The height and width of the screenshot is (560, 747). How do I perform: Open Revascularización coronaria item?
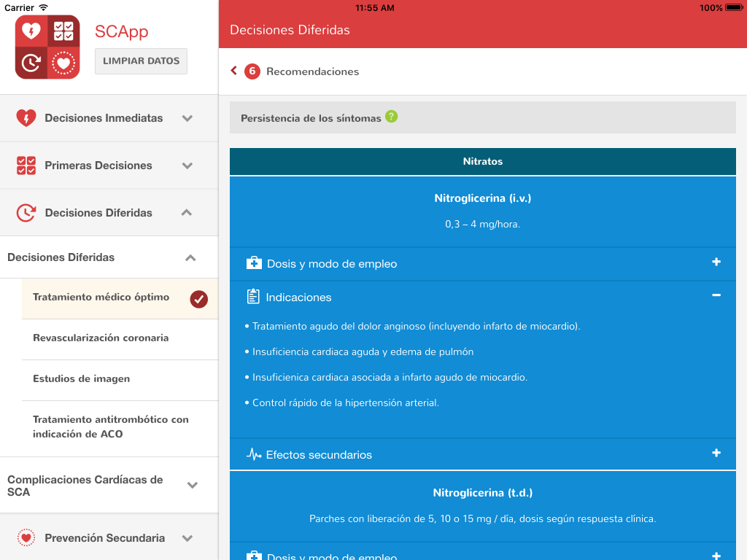[x=120, y=340]
